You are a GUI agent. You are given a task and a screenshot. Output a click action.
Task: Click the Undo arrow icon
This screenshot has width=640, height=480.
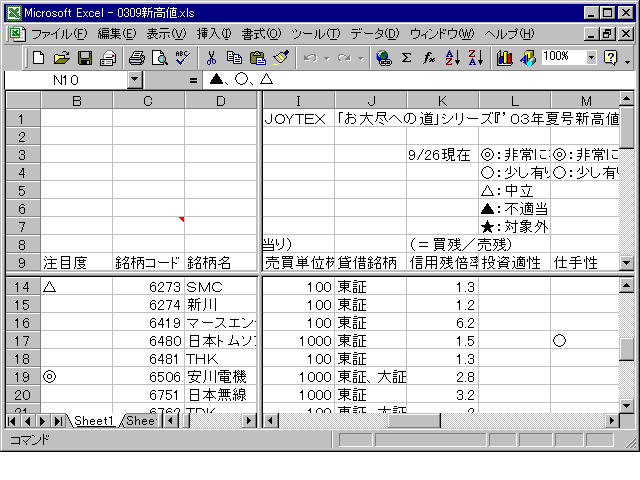[x=311, y=58]
